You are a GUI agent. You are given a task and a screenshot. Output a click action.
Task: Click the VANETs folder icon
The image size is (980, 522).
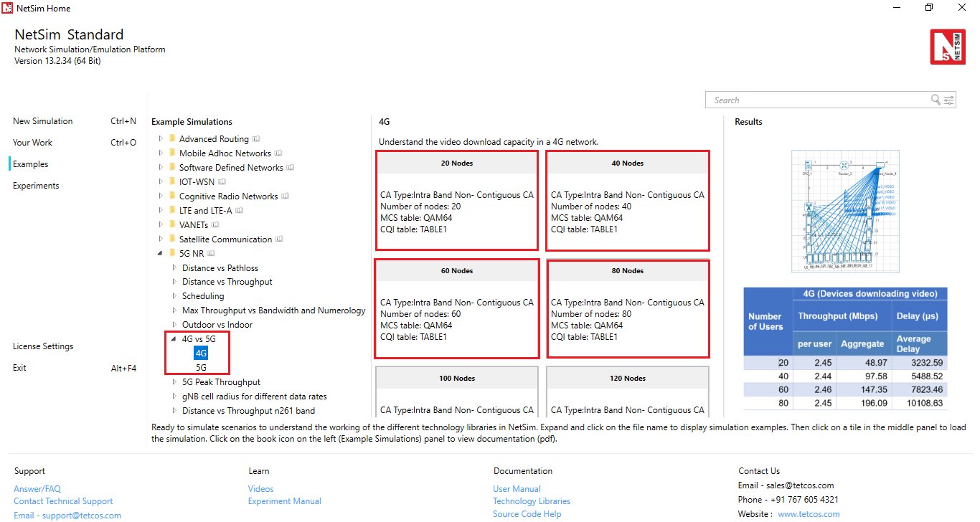point(172,224)
